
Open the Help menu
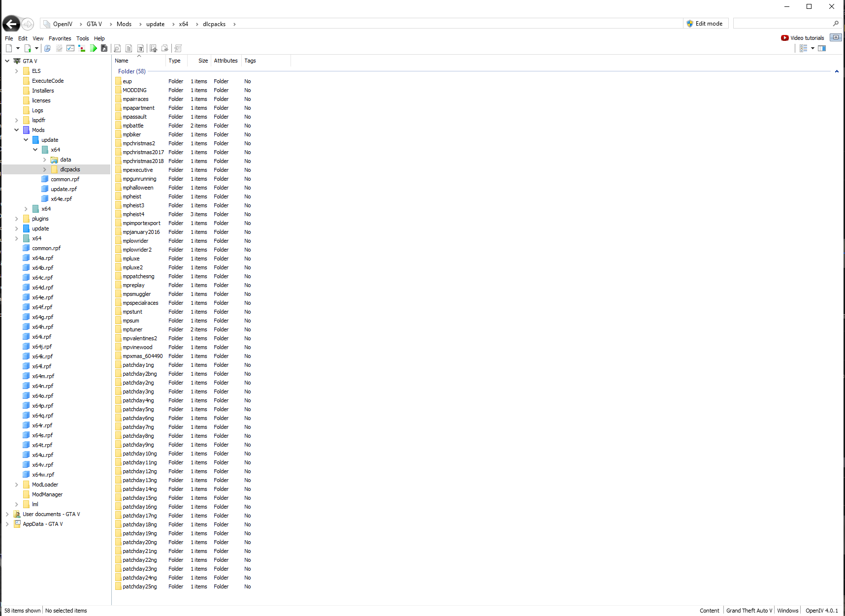pyautogui.click(x=99, y=38)
